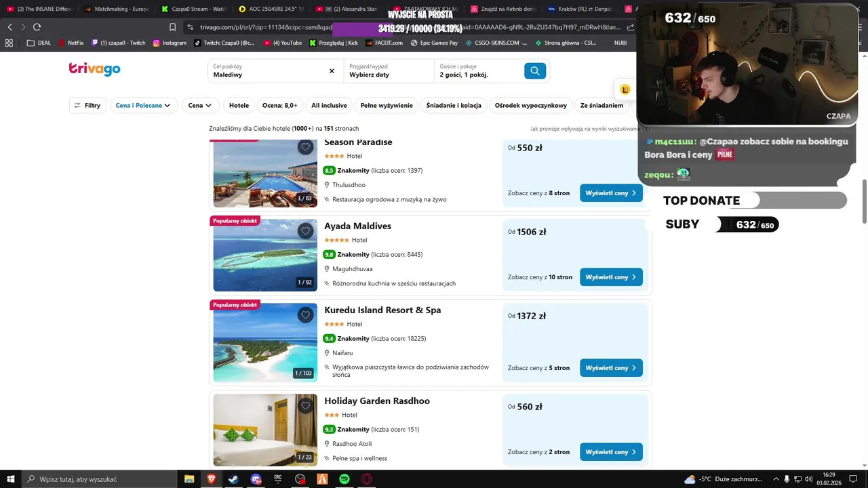Open File Explorer from taskbar
This screenshot has height=488, width=868.
coord(189,479)
